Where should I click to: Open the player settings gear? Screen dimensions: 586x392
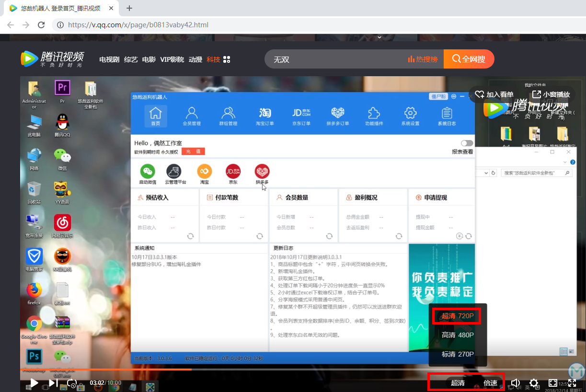pos(534,383)
